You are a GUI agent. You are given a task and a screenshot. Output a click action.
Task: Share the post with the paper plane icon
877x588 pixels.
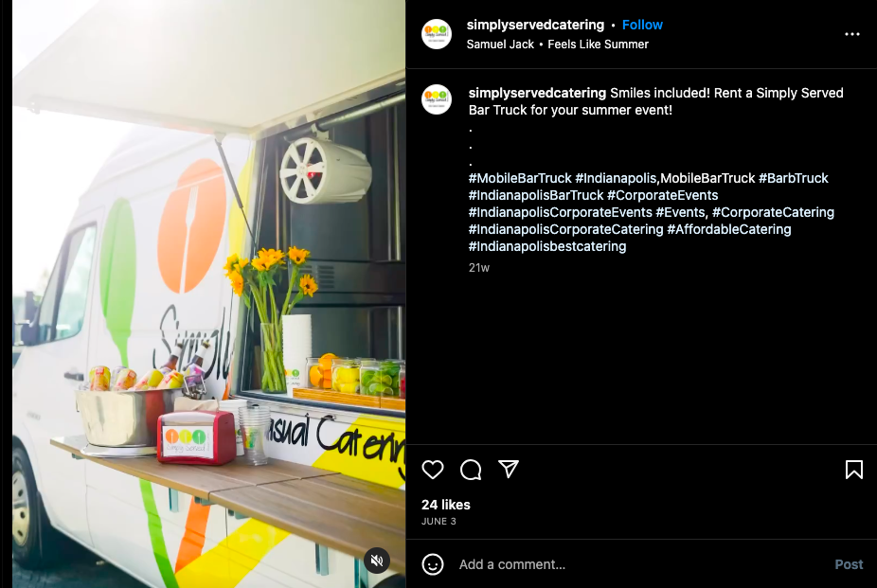tap(509, 469)
